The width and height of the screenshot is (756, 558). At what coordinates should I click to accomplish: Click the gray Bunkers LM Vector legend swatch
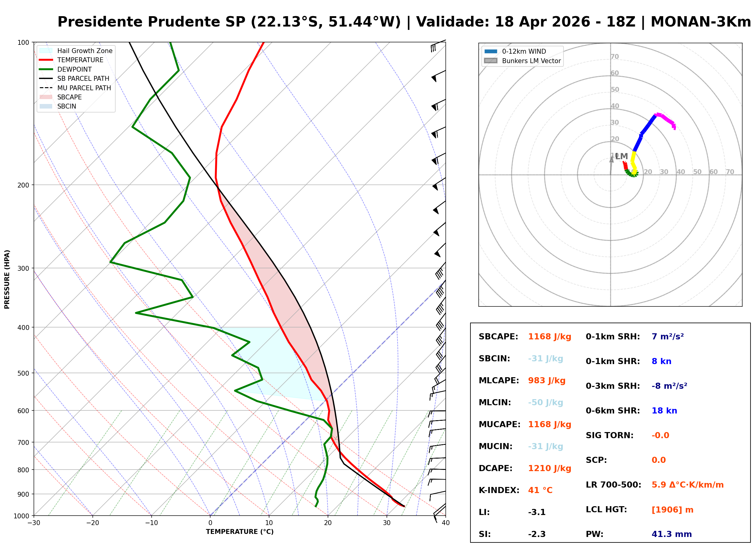click(491, 61)
